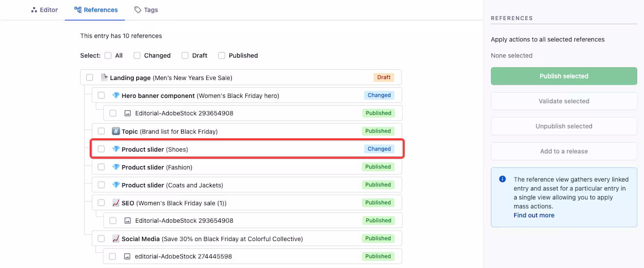Click the Tags tab tag icon
Image resolution: width=644 pixels, height=268 pixels.
pos(138,10)
